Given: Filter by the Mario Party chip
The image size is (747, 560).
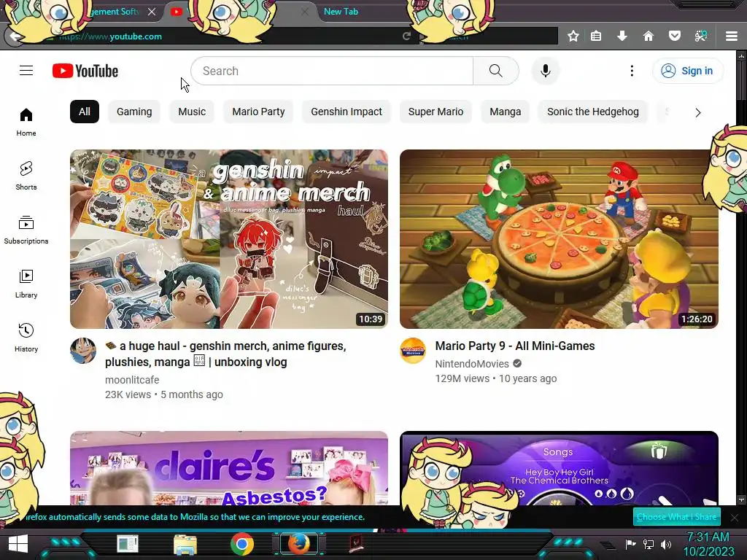Looking at the screenshot, I should [x=259, y=112].
